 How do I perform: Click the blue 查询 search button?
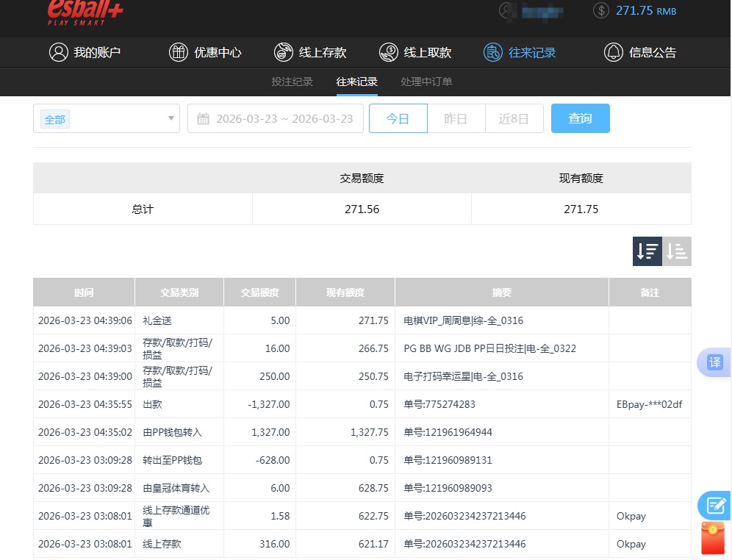click(x=580, y=118)
